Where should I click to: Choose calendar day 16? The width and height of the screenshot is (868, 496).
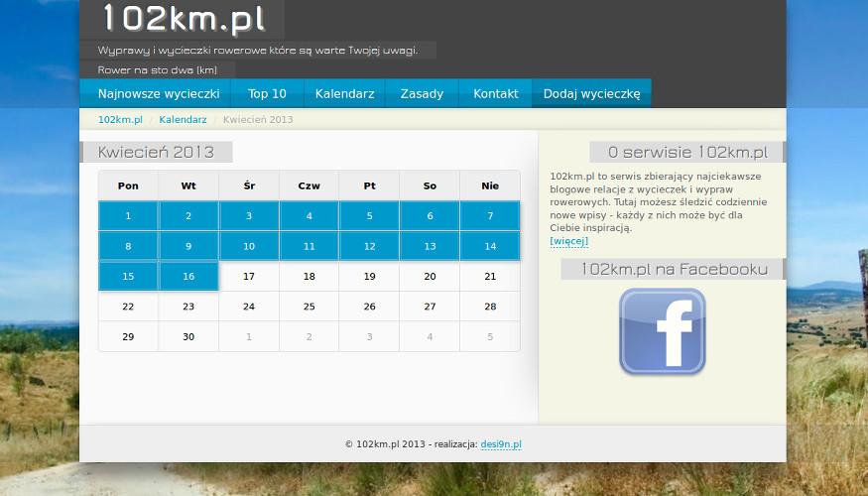tap(188, 277)
